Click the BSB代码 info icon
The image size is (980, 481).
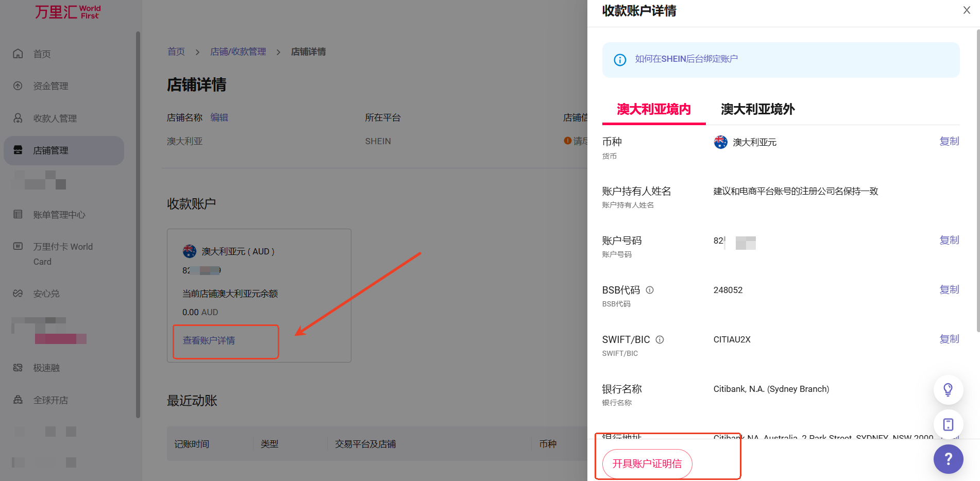[650, 290]
